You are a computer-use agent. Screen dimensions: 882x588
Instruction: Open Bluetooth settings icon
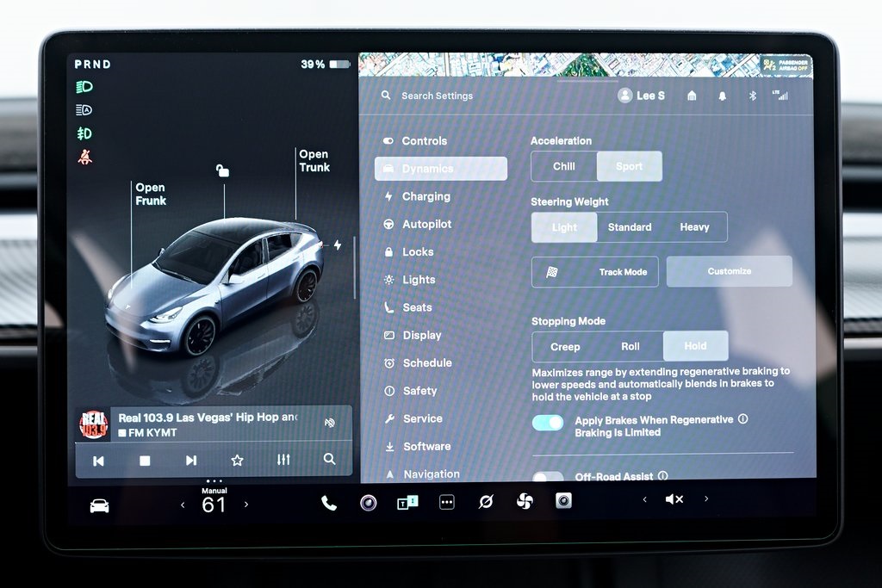(753, 96)
